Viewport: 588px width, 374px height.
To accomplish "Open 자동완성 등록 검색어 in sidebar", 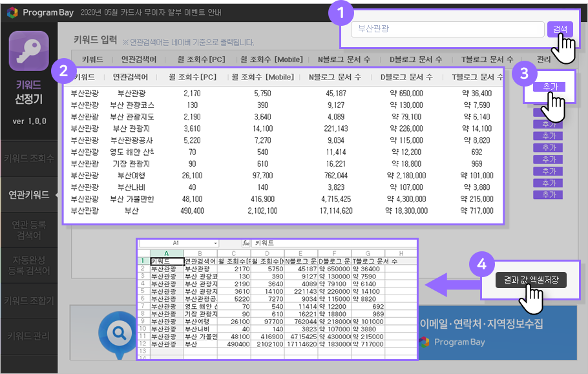I will pos(28,265).
